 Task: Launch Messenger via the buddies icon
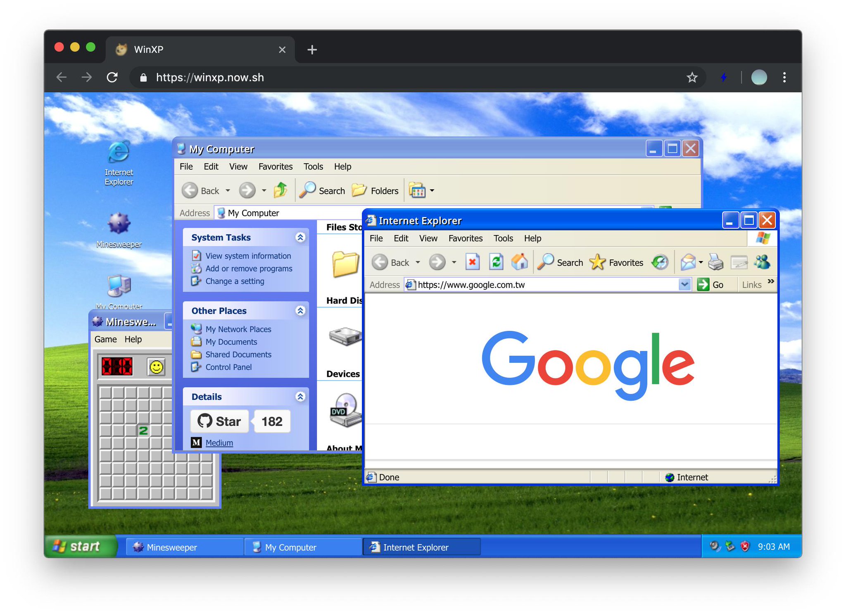coord(763,262)
